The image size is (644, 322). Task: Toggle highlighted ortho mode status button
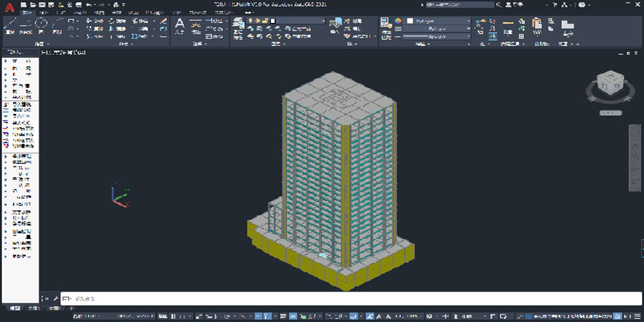tap(258, 316)
